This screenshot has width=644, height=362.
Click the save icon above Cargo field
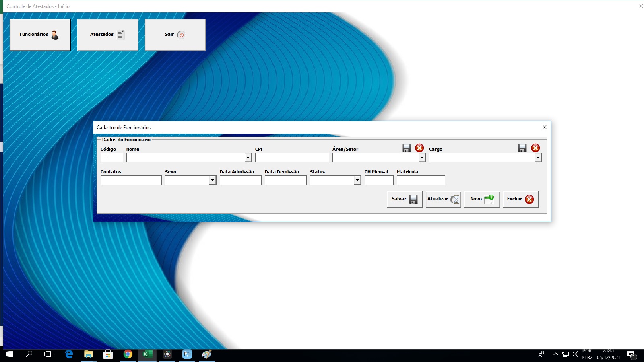pyautogui.click(x=522, y=148)
